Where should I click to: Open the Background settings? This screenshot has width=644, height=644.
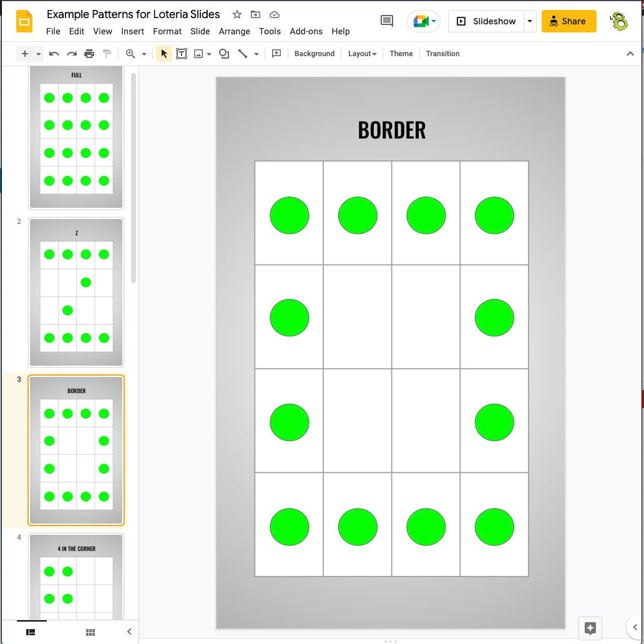(314, 54)
